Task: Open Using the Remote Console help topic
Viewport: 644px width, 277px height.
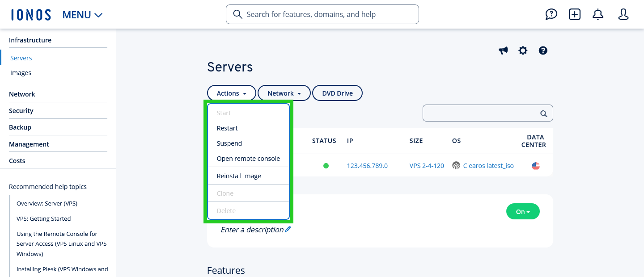Action: point(61,244)
